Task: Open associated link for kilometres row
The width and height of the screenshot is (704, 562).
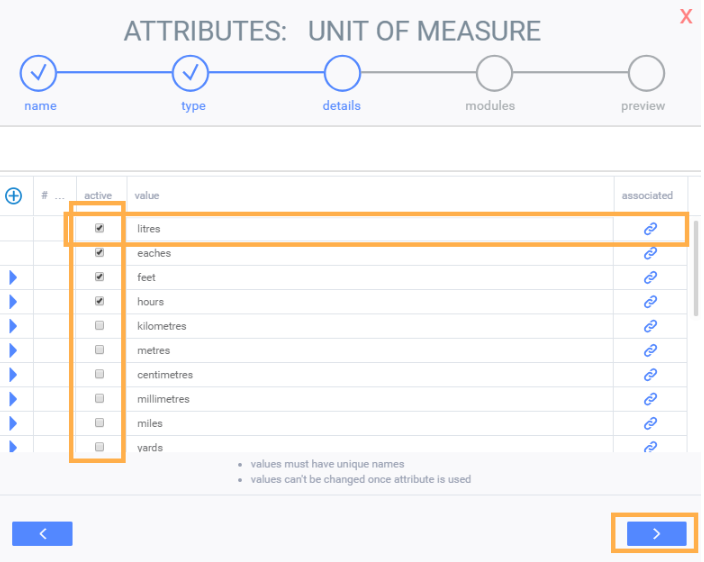Action: (x=650, y=326)
